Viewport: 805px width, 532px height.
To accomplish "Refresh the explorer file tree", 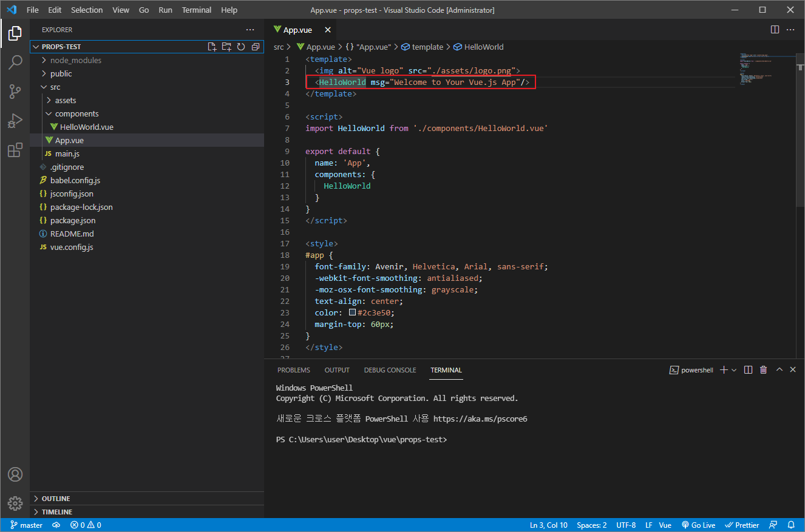I will [x=241, y=47].
